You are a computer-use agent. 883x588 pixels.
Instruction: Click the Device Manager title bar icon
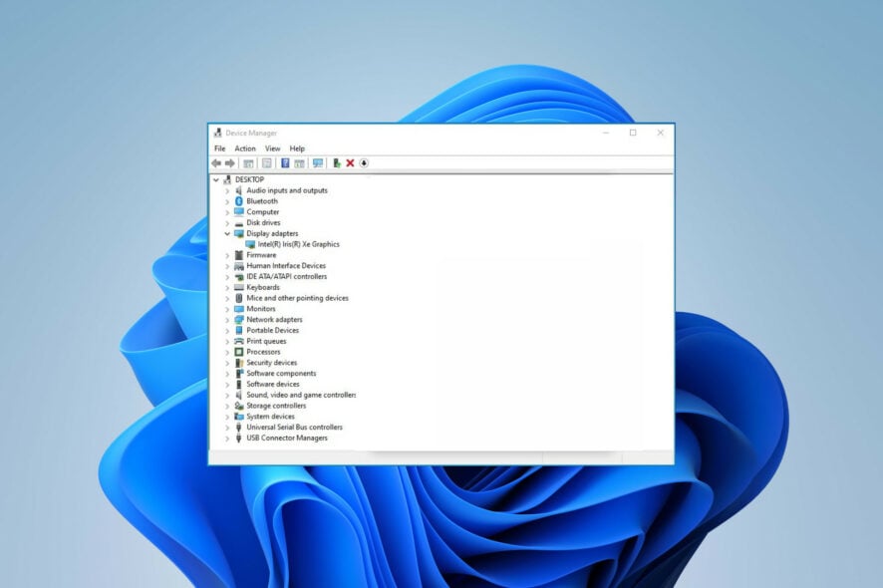pyautogui.click(x=218, y=133)
